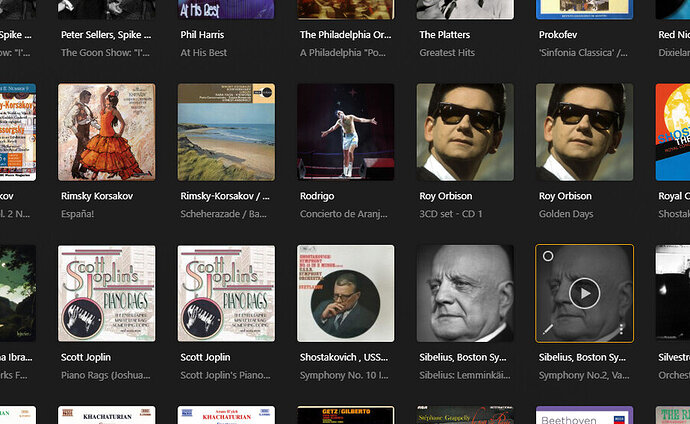Click the album title 'Symphony No. 10 I...'
690x424 pixels.
(x=344, y=376)
